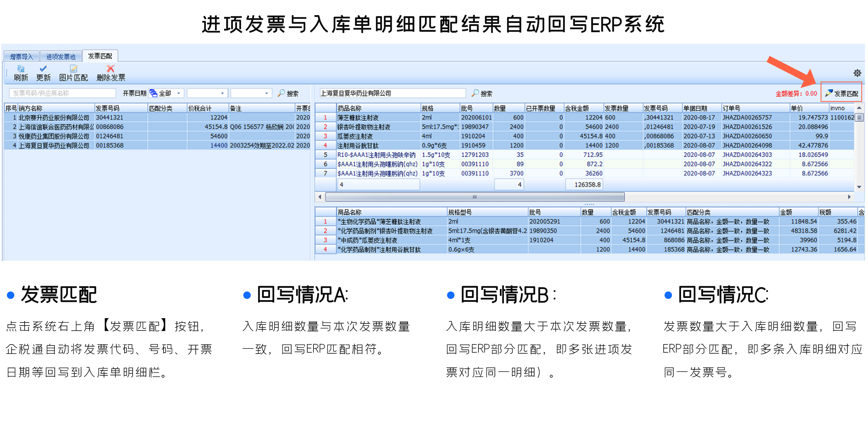Image resolution: width=868 pixels, height=443 pixels.
Task: Click the 单价 column header
Action: 809,108
